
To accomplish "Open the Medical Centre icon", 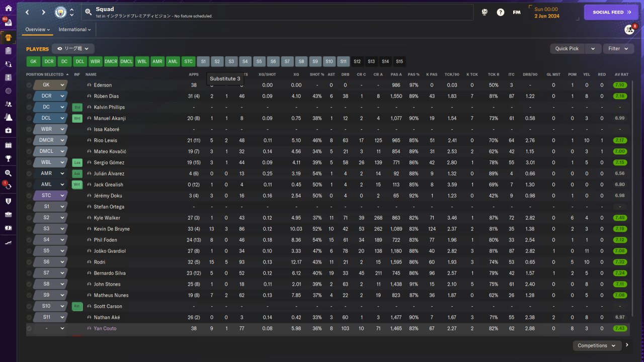I will [x=8, y=130].
